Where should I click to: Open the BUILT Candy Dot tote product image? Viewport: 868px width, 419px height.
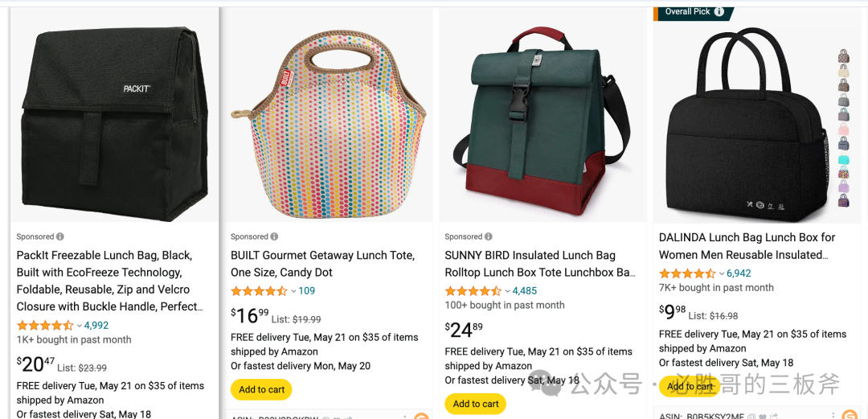click(328, 125)
